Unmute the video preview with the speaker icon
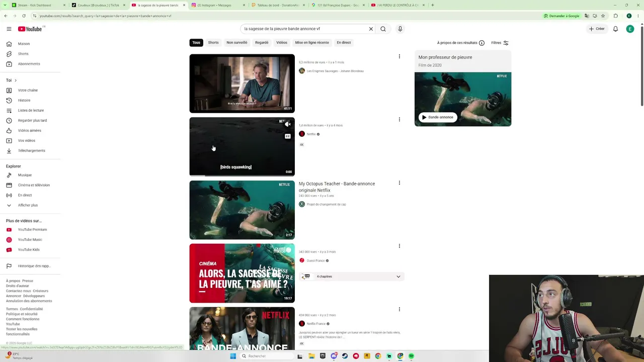The height and width of the screenshot is (362, 644). tap(288, 124)
